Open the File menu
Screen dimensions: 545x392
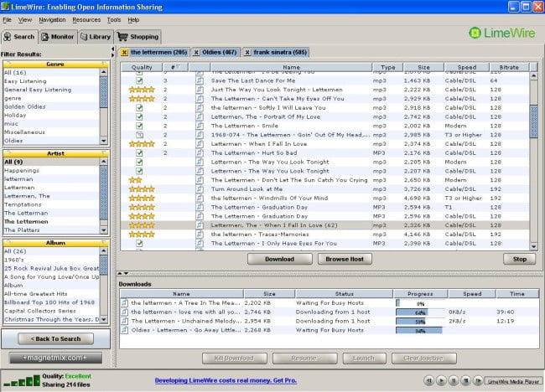[x=7, y=20]
